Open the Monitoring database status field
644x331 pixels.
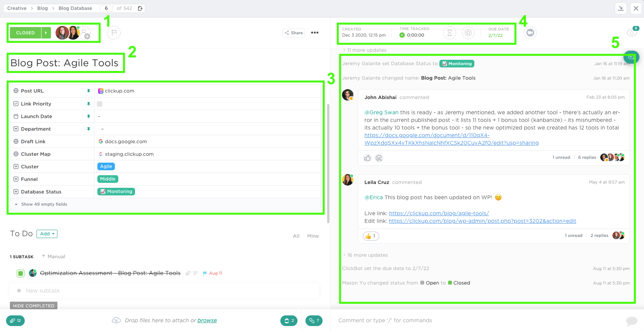coord(116,192)
